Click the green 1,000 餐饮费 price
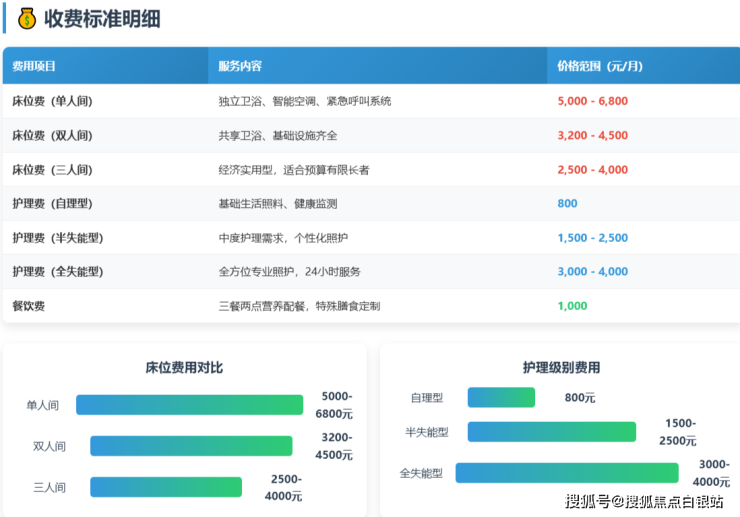 (572, 306)
